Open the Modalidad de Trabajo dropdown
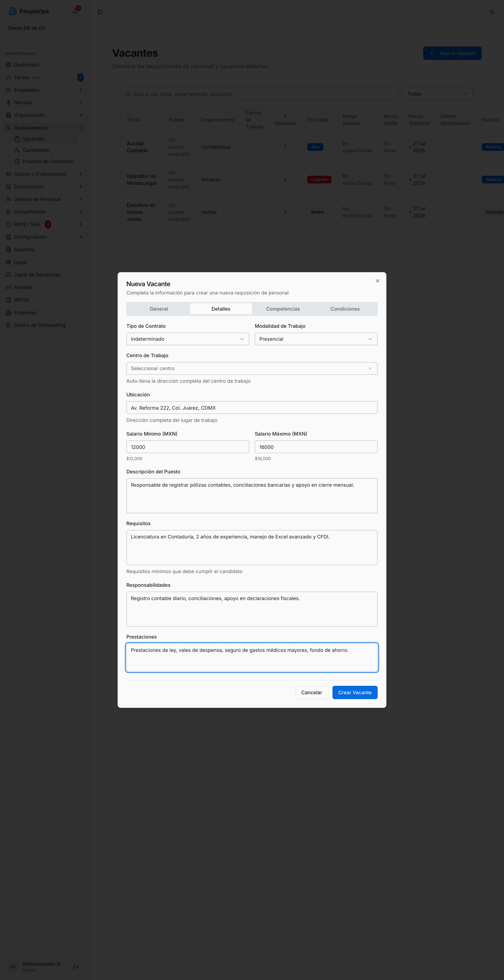The image size is (504, 980). (316, 339)
